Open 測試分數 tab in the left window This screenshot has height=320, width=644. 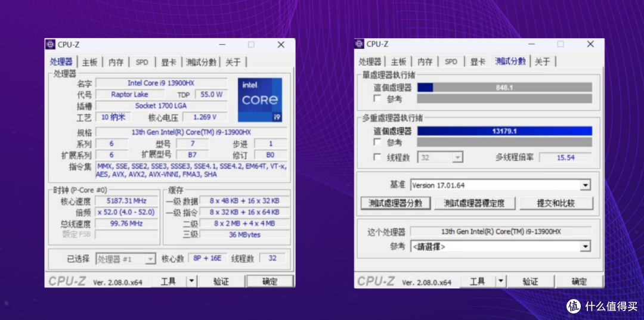click(x=201, y=62)
